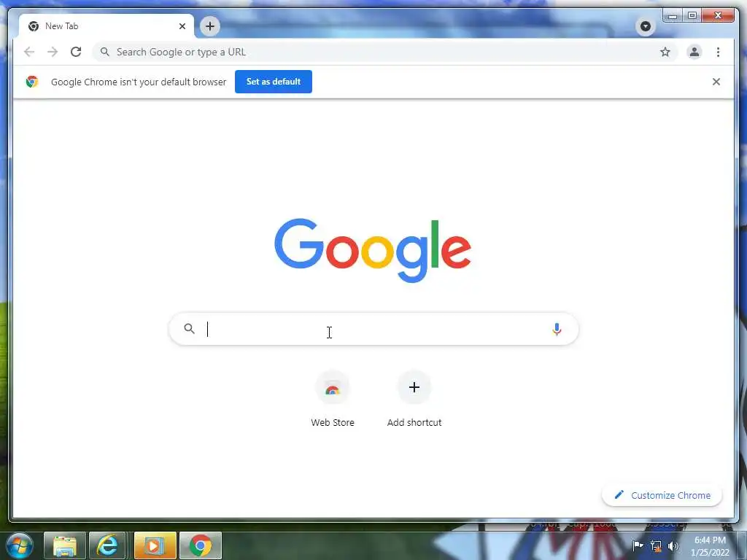Click the taskbar clock showing 6:44 PM
The height and width of the screenshot is (560, 747).
(x=710, y=546)
